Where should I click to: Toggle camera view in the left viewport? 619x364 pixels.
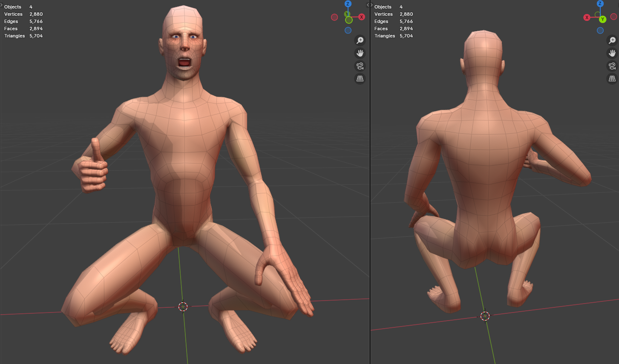point(360,66)
